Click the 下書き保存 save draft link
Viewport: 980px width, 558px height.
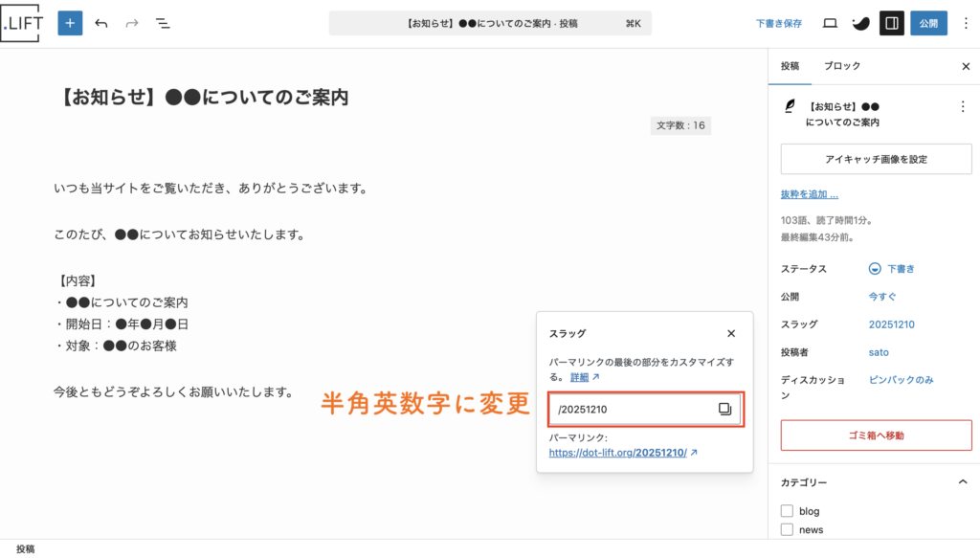[x=778, y=23]
